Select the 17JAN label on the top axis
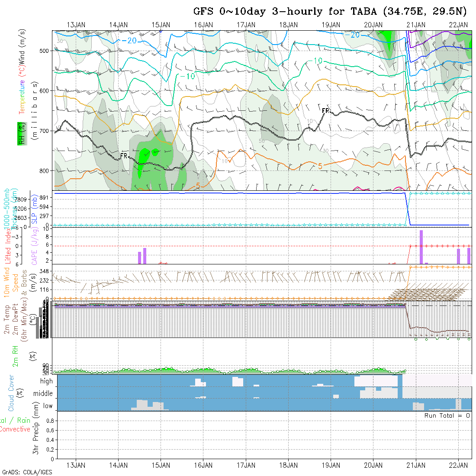Image resolution: width=476 pixels, height=476 pixels. 246,25
